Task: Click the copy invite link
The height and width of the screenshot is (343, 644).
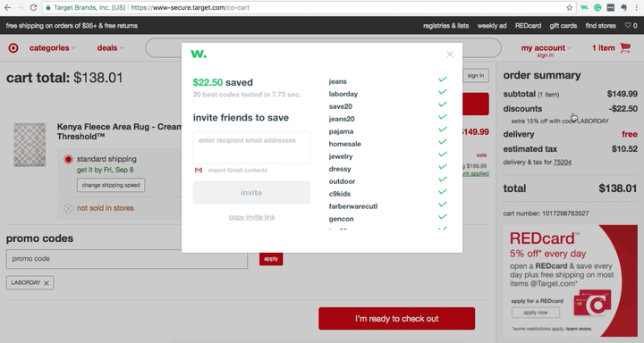Action: [x=251, y=217]
